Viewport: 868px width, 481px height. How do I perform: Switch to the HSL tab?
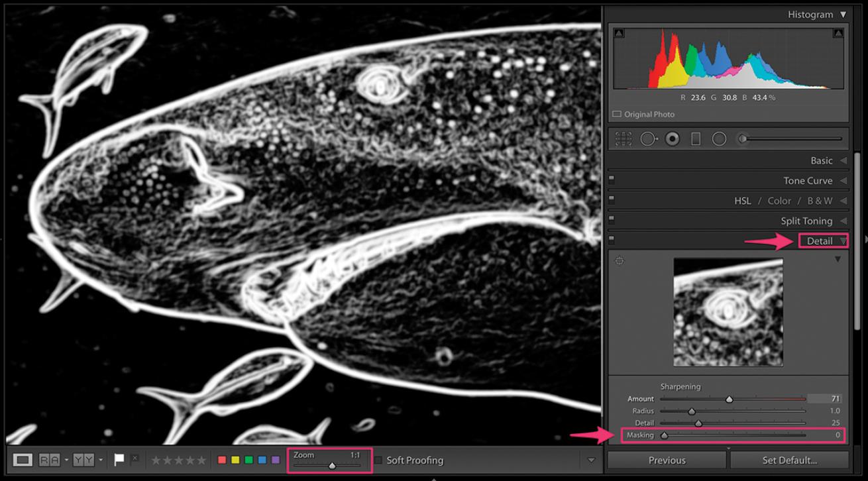click(742, 201)
